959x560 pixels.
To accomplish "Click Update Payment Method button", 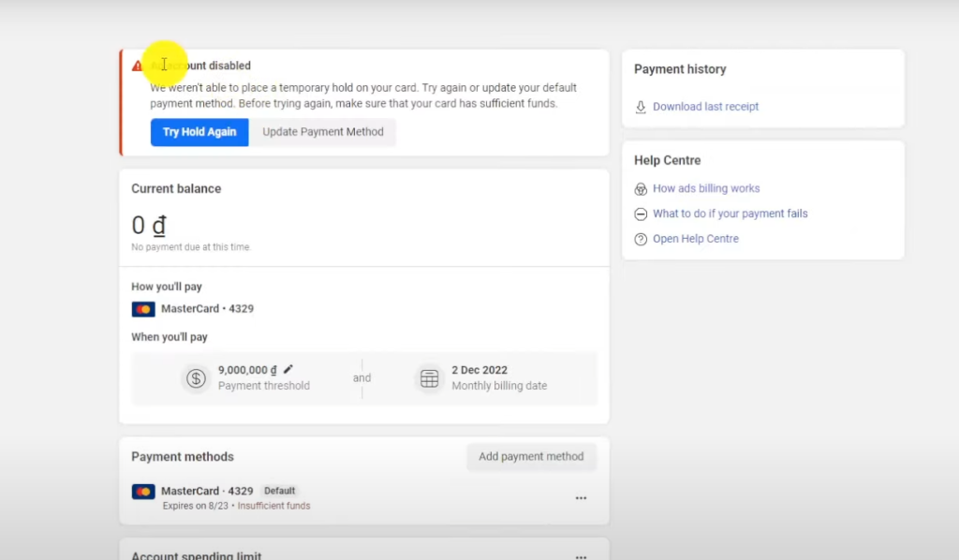I will point(323,132).
